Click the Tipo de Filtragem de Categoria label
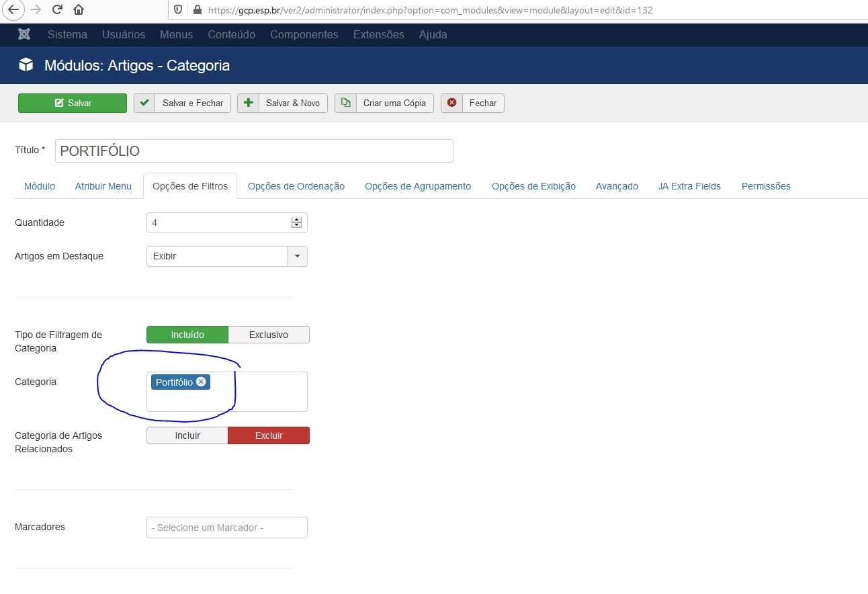 (x=58, y=341)
